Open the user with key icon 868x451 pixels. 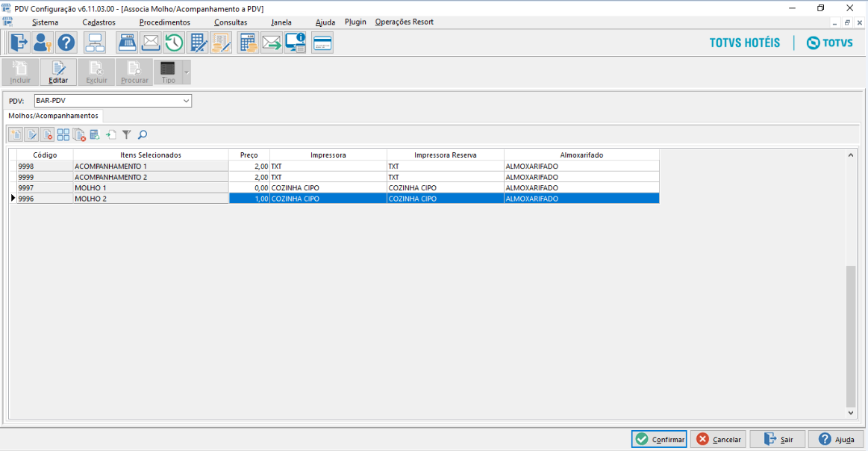tap(42, 43)
